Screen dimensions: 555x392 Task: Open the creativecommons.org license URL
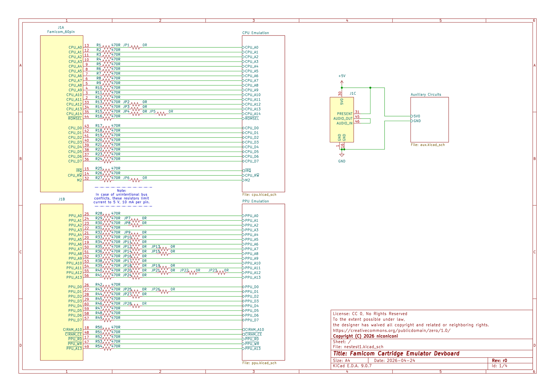392,331
